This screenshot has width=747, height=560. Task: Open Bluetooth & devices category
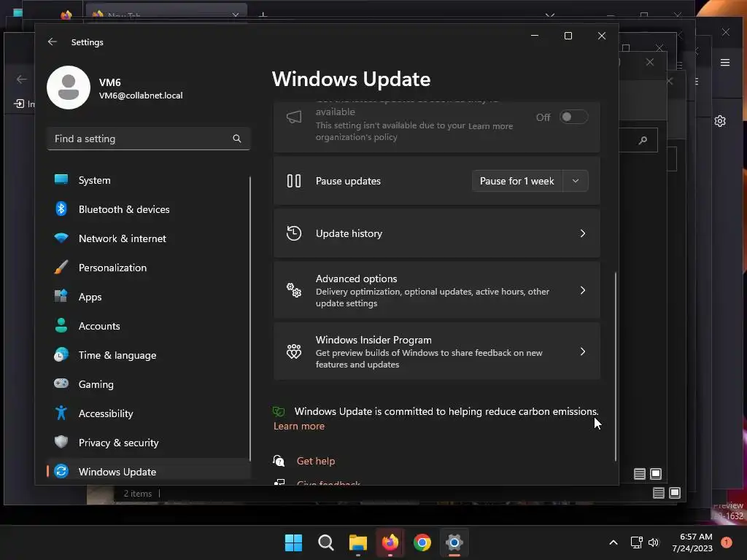[x=149, y=209]
